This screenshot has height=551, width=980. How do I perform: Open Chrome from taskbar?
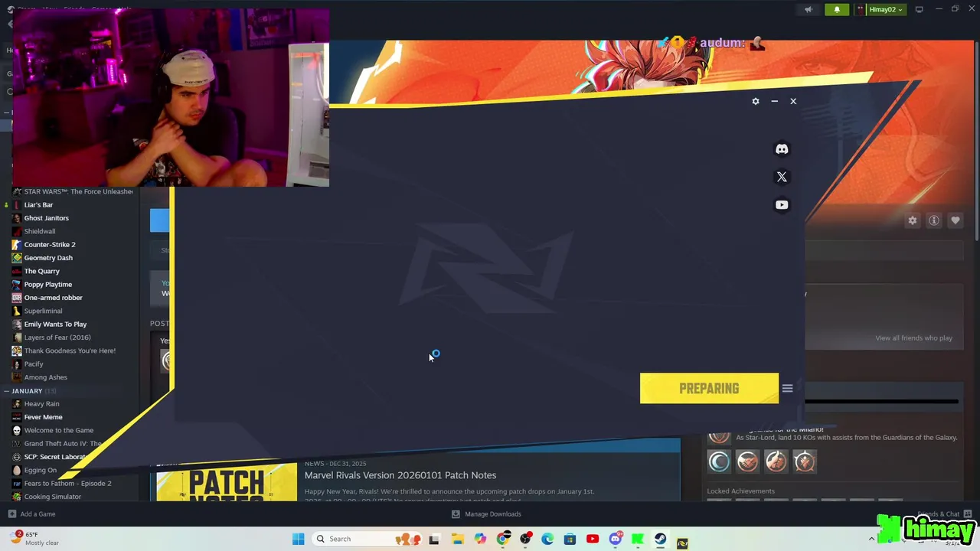tap(502, 539)
